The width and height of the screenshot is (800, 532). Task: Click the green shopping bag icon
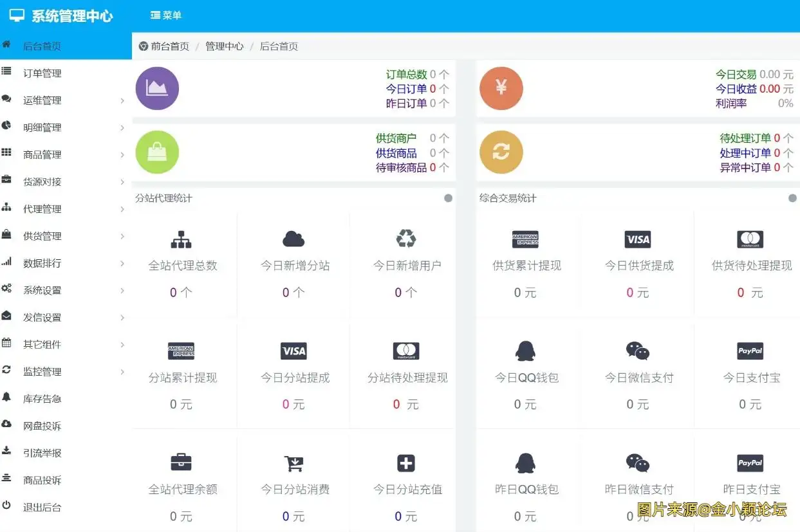(x=157, y=152)
